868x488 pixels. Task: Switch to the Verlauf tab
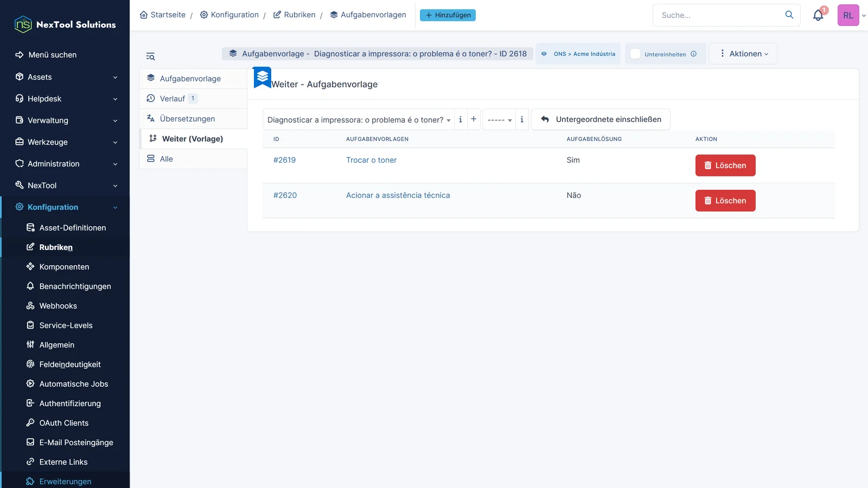[193, 99]
